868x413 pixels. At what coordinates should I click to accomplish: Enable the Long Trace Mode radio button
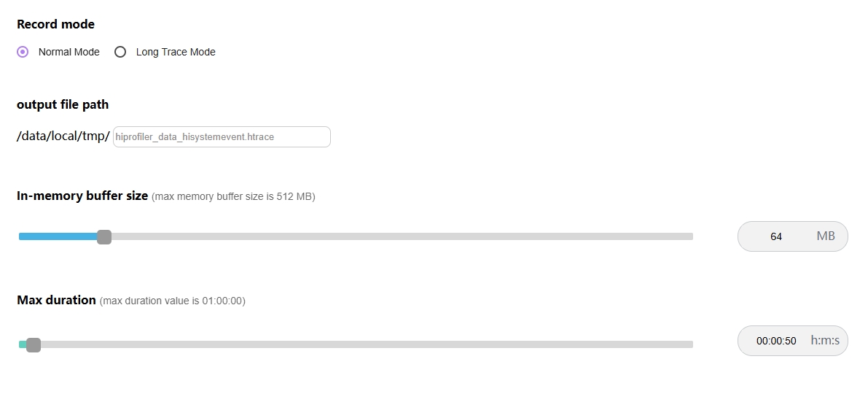[120, 52]
